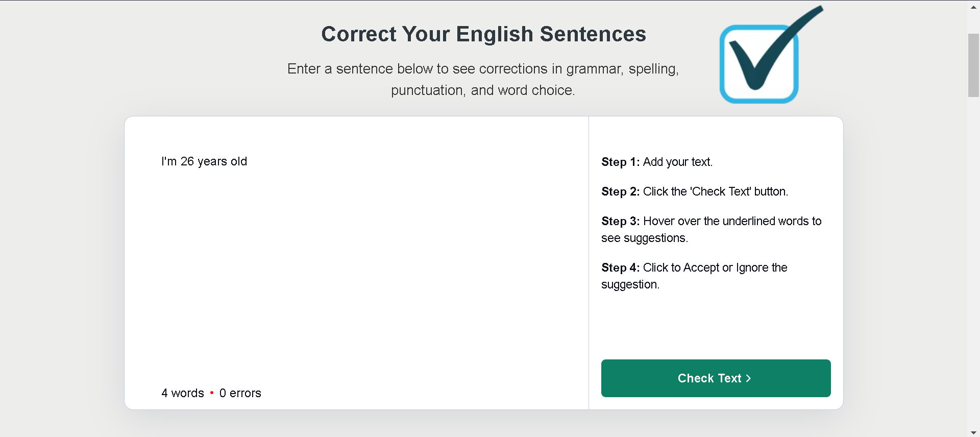This screenshot has width=980, height=437.
Task: Click the Step 3 hover instruction text
Action: tap(710, 229)
